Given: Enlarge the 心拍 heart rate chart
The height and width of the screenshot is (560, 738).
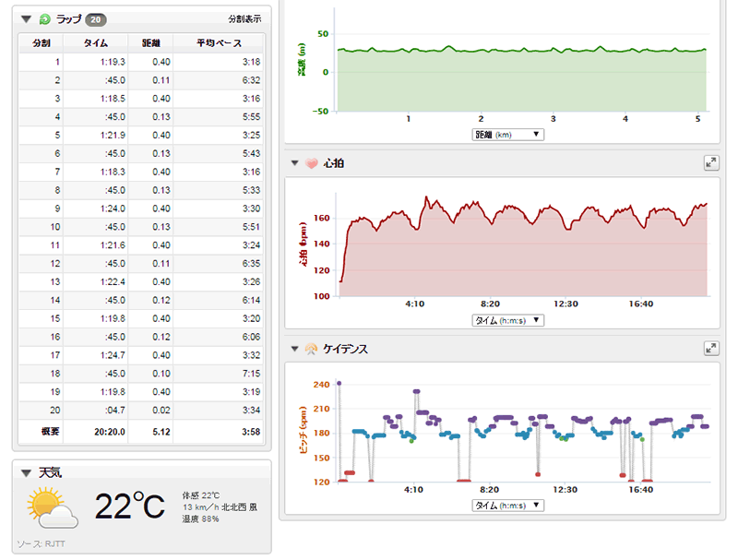Looking at the screenshot, I should tap(710, 163).
